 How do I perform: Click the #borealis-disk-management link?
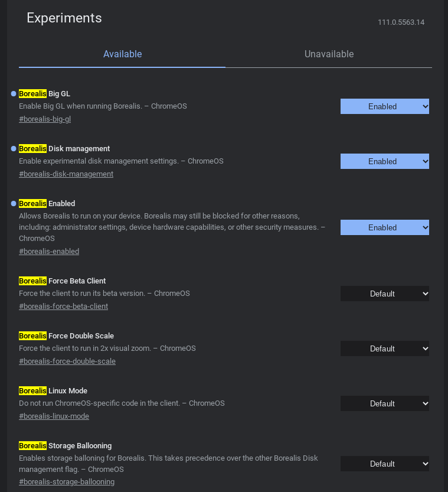(x=66, y=174)
